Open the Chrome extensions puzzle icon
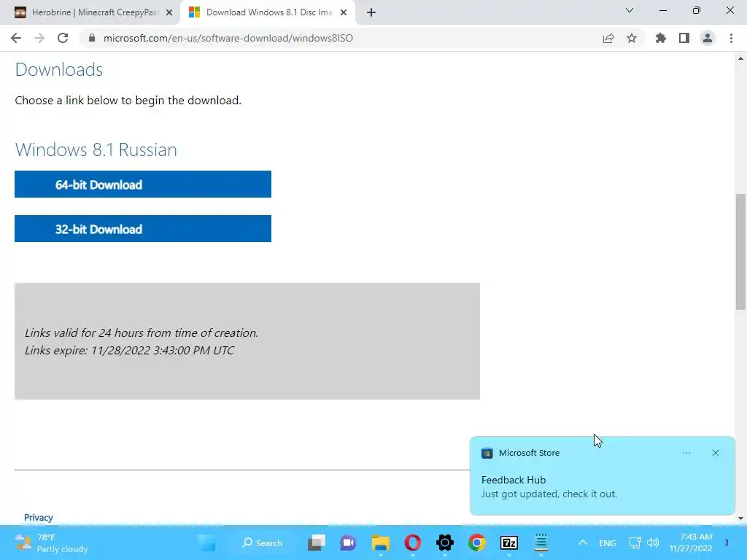747x560 pixels. pyautogui.click(x=661, y=38)
